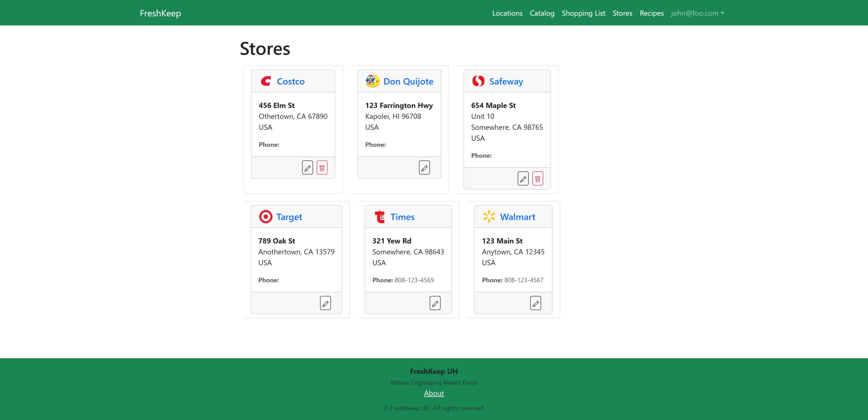Delete the Safeway store
Screen dimensions: 868x420
(x=537, y=179)
